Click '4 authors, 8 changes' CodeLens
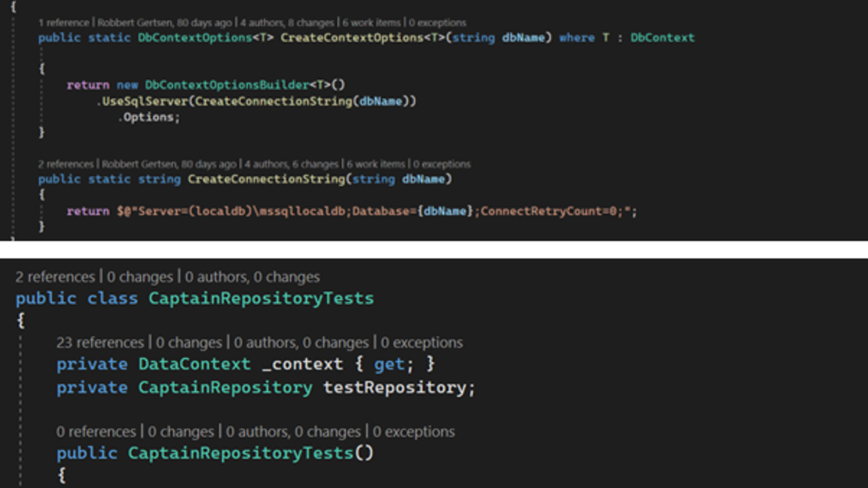This screenshot has height=488, width=868. [289, 22]
